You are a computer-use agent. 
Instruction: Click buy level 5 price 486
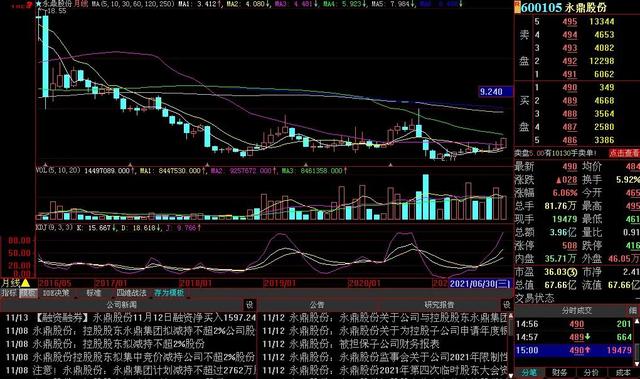[570, 140]
